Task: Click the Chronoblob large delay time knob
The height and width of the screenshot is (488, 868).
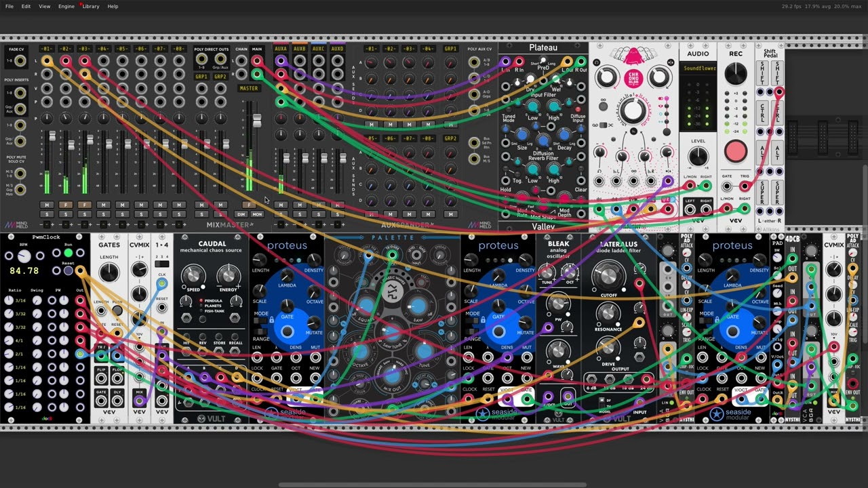Action: pyautogui.click(x=632, y=110)
